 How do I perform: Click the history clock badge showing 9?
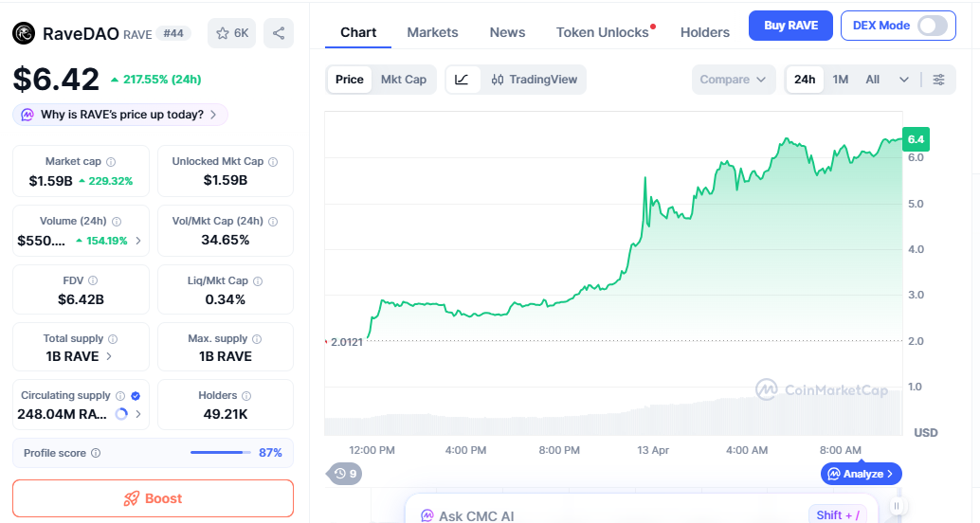[x=344, y=474]
